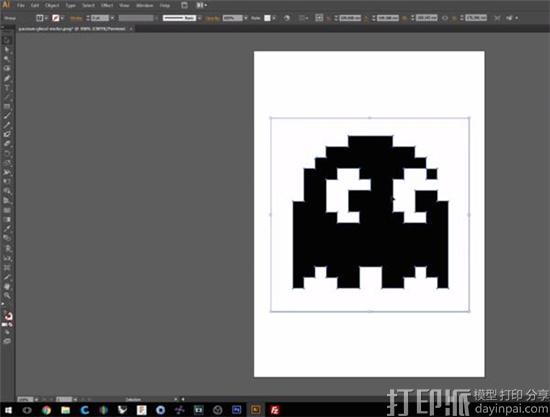This screenshot has height=417, width=550.
Task: Select the Rotate tool
Action: coord(7,154)
